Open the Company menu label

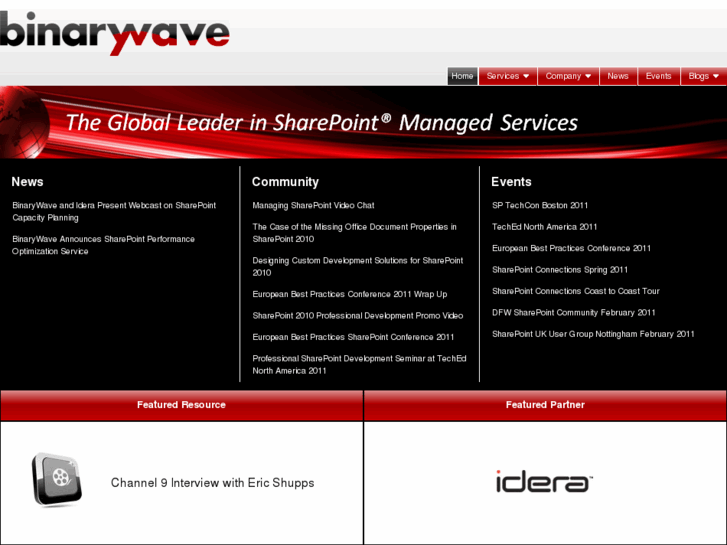tap(563, 76)
